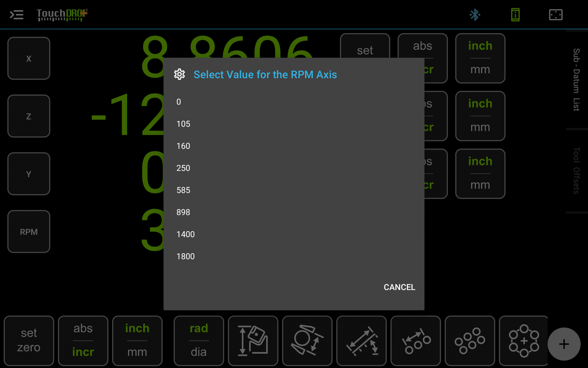The height and width of the screenshot is (368, 588).
Task: Open the taper calculation icon
Action: click(307, 341)
